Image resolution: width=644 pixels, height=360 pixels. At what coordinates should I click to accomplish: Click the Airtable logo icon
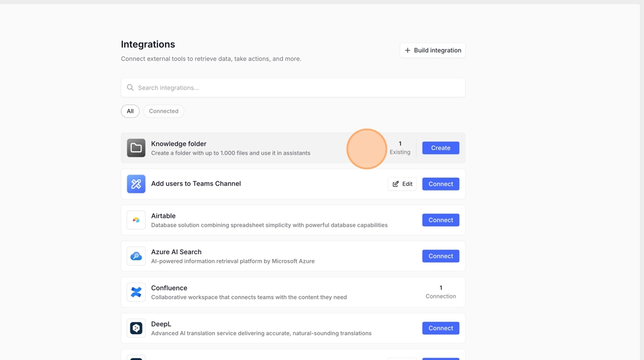(136, 220)
